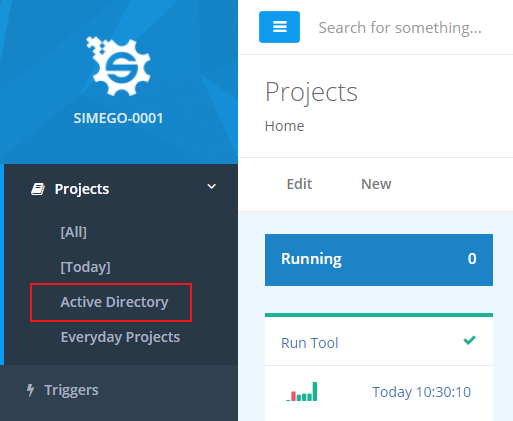Click the SIMEGO-0001 instance name
513x421 pixels.
(x=118, y=118)
